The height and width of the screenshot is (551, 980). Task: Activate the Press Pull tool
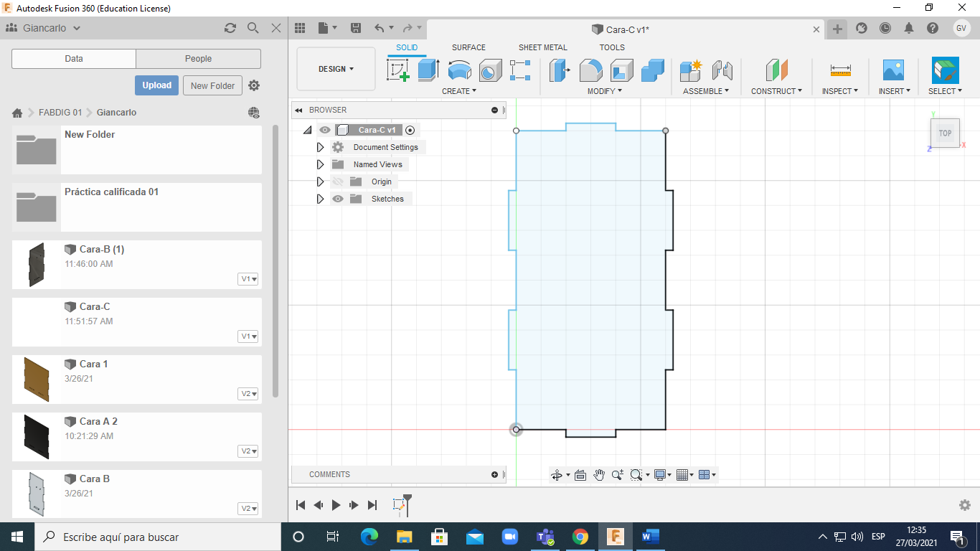pyautogui.click(x=560, y=70)
